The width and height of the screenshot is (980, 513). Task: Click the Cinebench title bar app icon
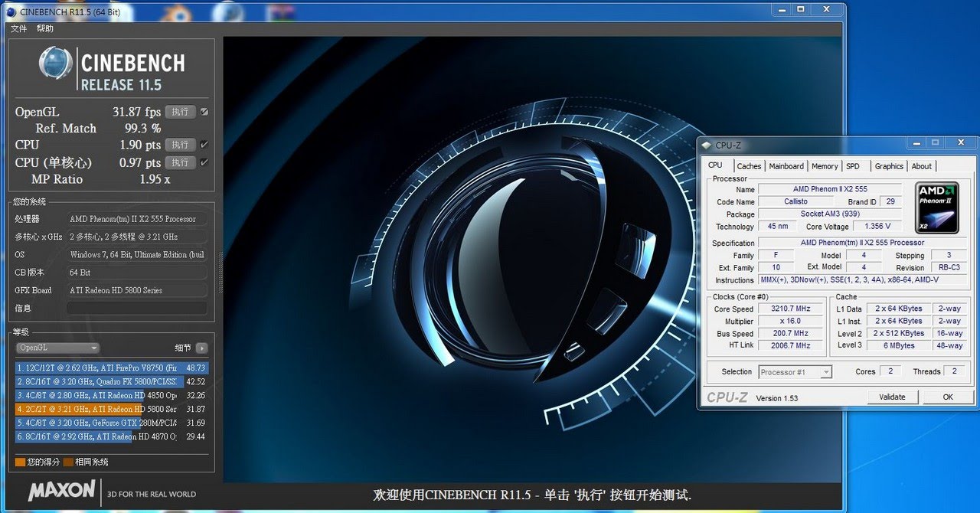(x=11, y=11)
